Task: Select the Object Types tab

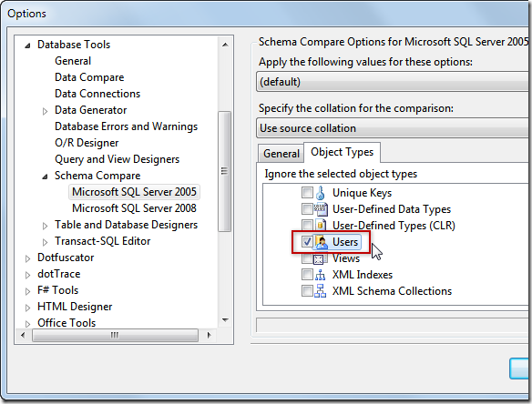Action: 342,152
